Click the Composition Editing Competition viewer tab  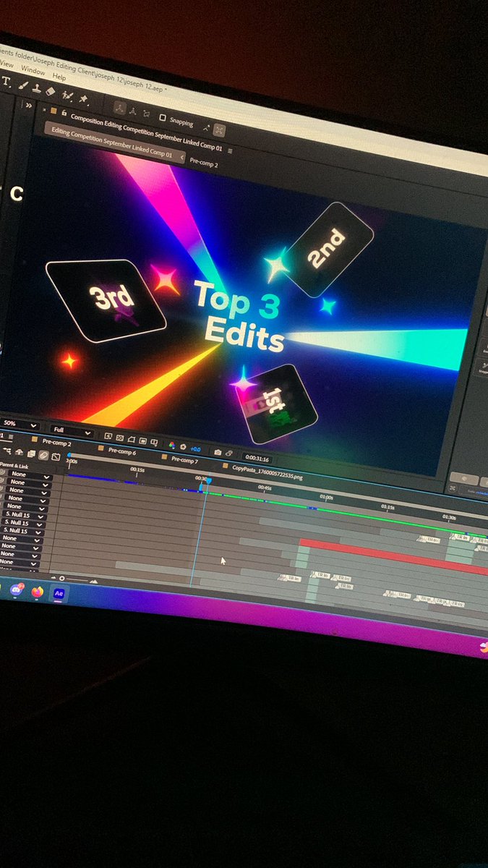(x=145, y=131)
